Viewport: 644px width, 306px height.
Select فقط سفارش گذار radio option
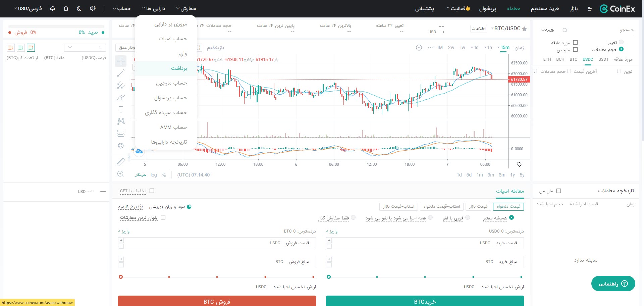[x=353, y=217]
